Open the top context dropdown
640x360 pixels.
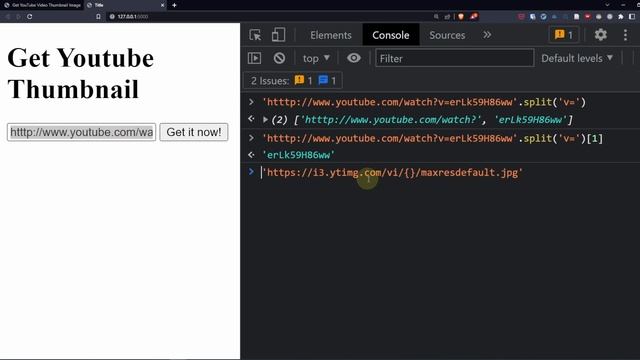pyautogui.click(x=316, y=58)
